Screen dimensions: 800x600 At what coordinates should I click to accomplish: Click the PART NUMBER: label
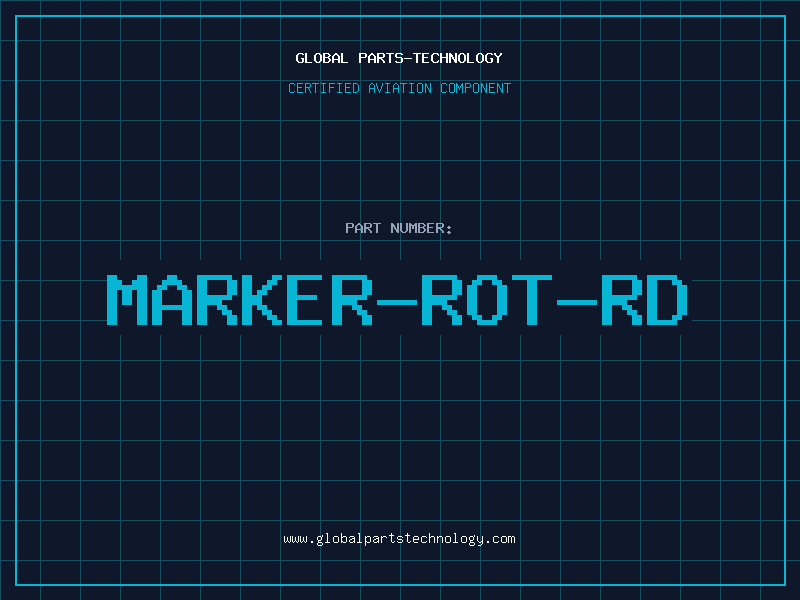click(x=399, y=228)
